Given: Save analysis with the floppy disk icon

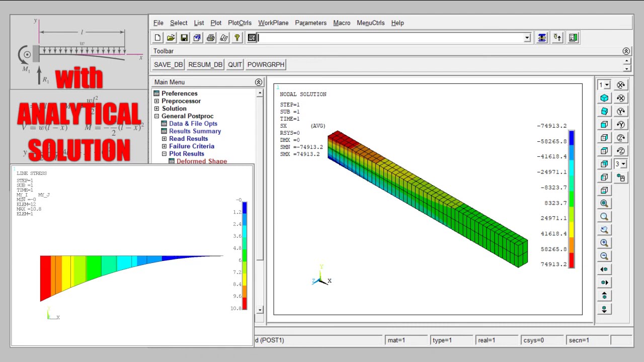Looking at the screenshot, I should [184, 38].
